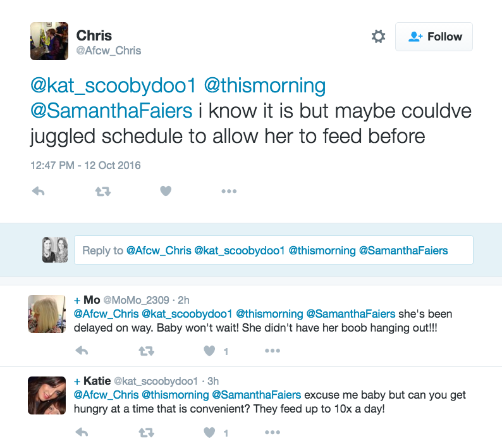Click the tweet timestamp 12:47 PM - 12 Oct 2016

tap(85, 166)
